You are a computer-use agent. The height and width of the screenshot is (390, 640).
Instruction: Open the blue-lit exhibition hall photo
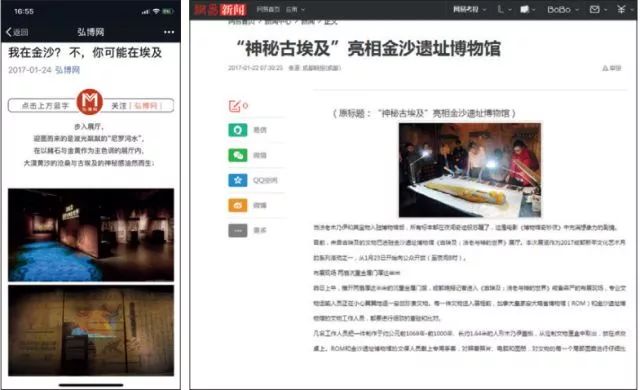click(91, 235)
